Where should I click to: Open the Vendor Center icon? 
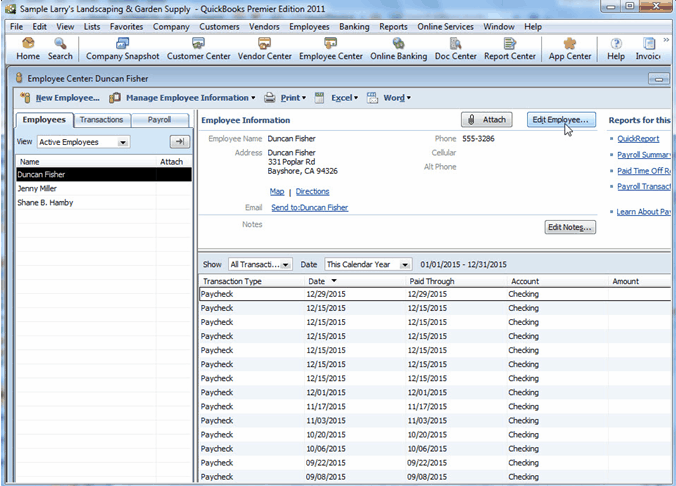point(264,49)
